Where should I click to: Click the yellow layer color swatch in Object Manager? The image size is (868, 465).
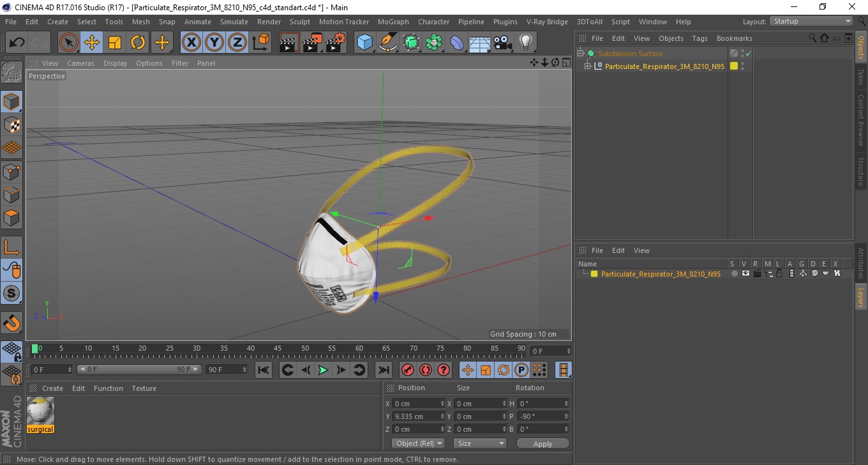tap(734, 66)
